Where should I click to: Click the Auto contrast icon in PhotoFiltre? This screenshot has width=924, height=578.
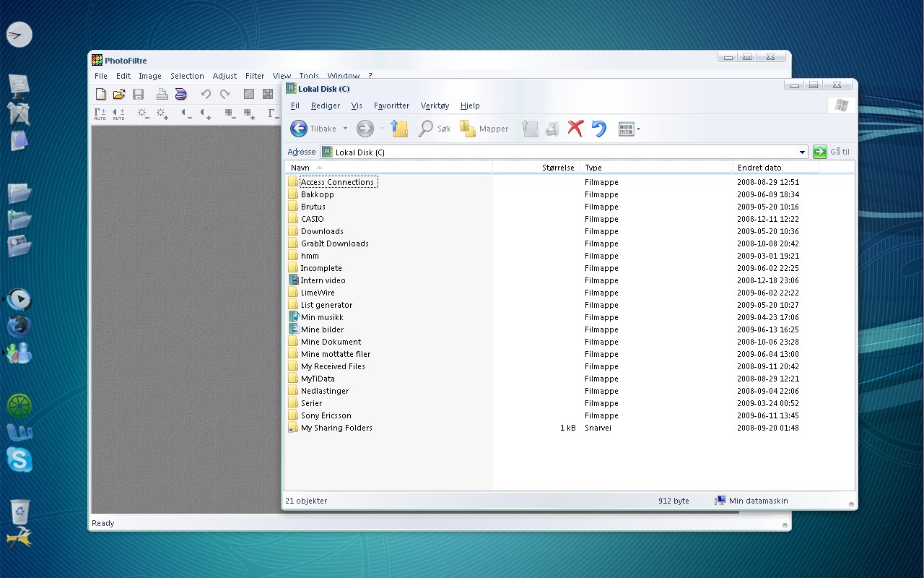click(118, 114)
